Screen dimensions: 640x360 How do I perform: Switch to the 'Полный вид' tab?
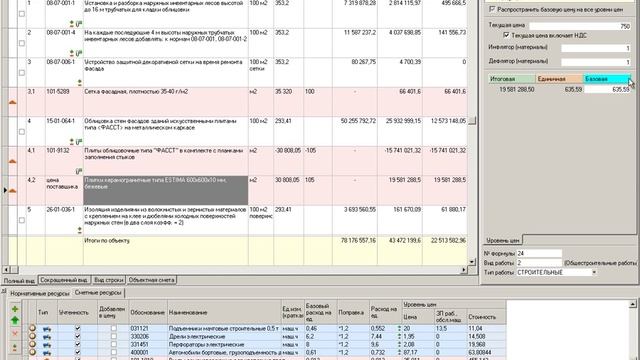pyautogui.click(x=19, y=280)
